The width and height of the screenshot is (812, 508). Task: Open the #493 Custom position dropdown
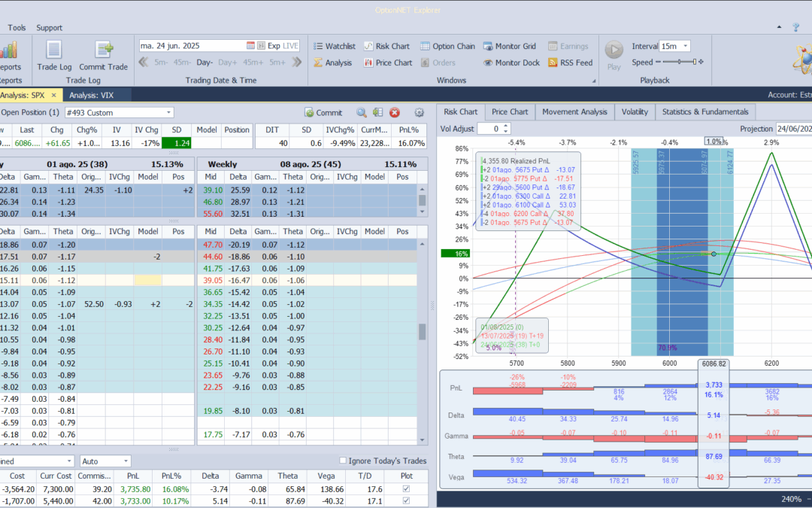coord(168,112)
